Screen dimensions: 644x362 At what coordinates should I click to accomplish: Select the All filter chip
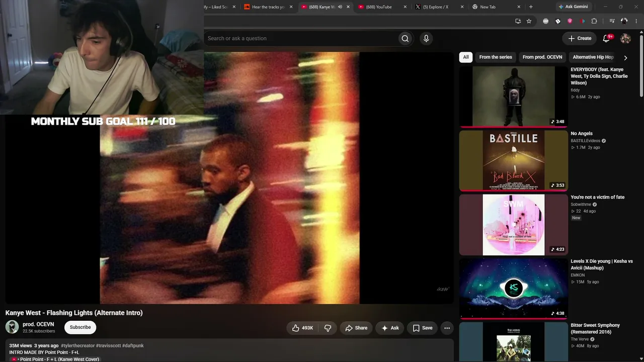click(466, 57)
